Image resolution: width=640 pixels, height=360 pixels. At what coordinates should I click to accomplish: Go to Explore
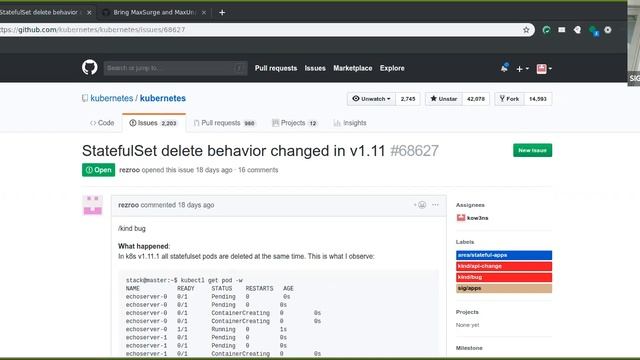coord(392,68)
